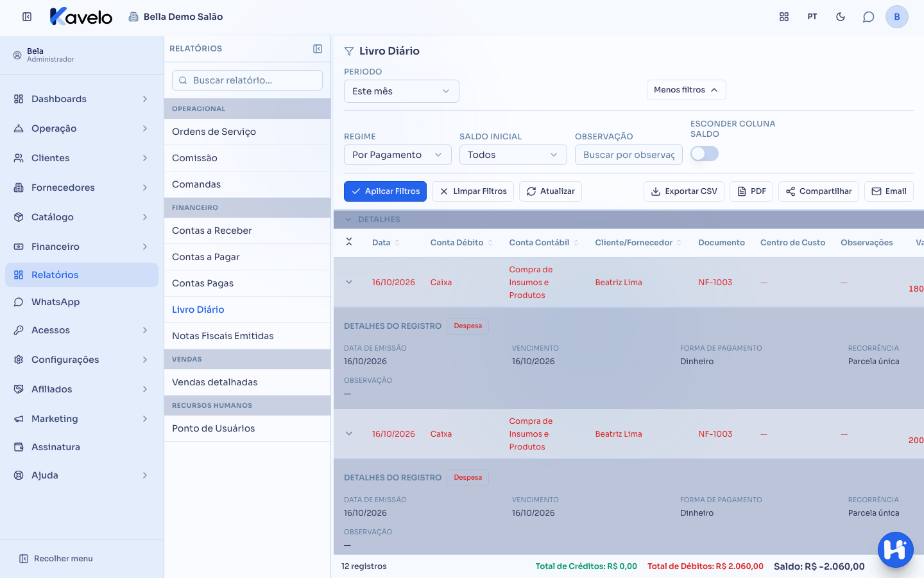Click the Atualizar button

pos(551,191)
